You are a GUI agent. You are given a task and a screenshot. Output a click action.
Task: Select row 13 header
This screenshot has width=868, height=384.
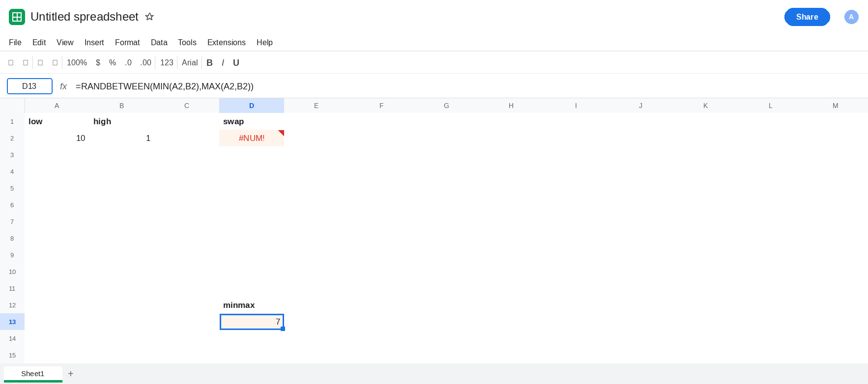tap(12, 322)
